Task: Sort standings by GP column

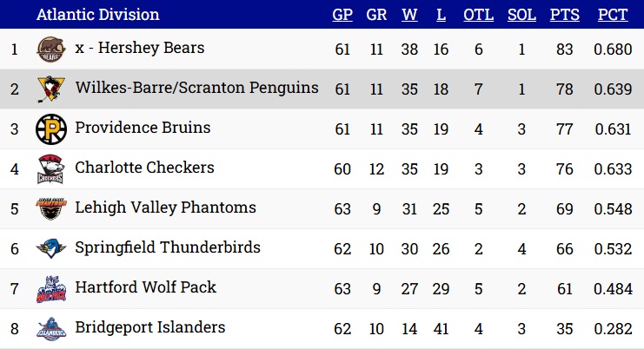Action: pos(342,15)
